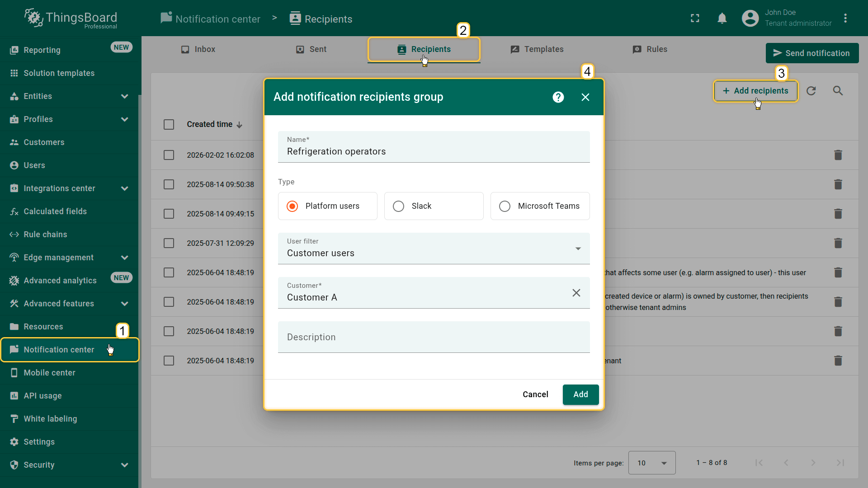
Task: Choose the Microsoft Teams radio option
Action: (505, 206)
